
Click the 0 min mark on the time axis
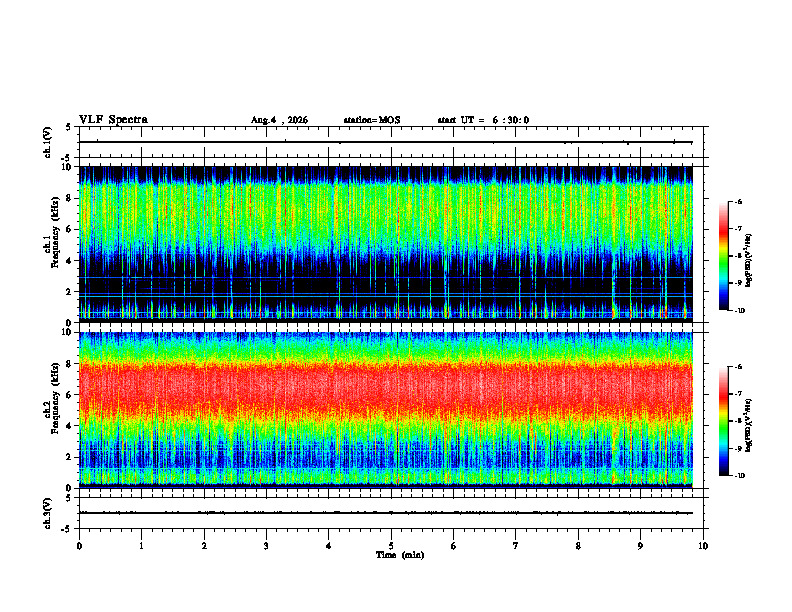point(79,546)
